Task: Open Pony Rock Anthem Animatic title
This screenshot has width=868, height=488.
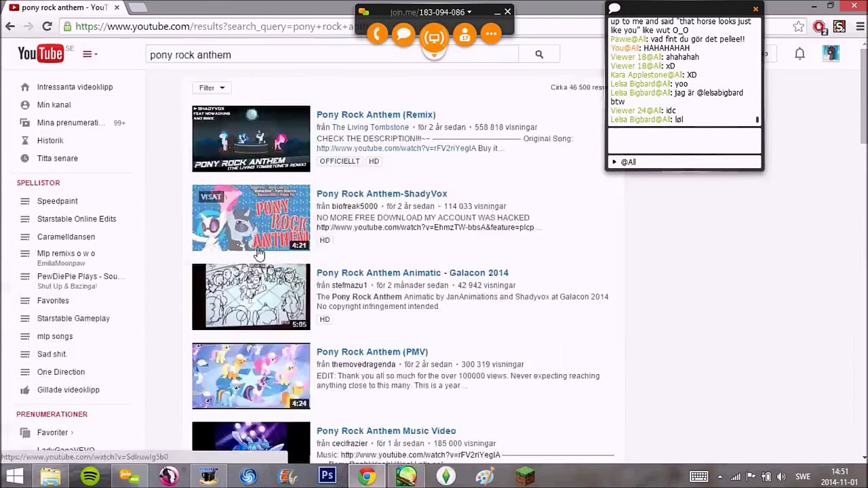Action: (x=412, y=272)
